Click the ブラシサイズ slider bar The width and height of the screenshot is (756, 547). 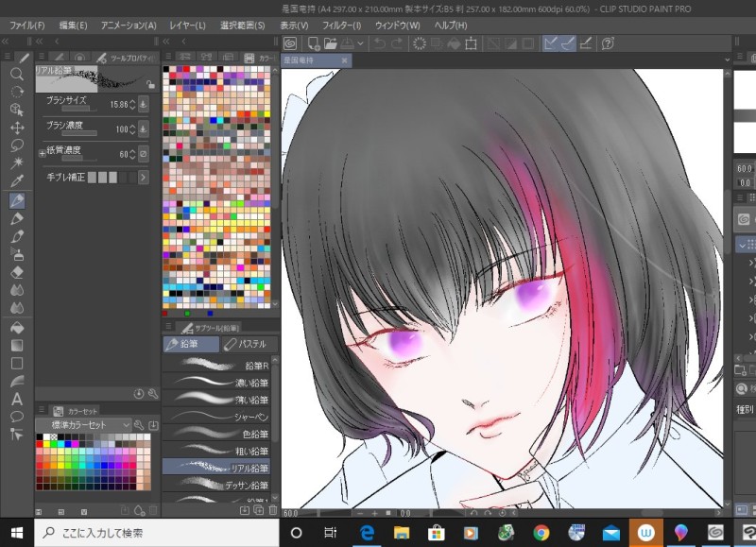pyautogui.click(x=79, y=110)
